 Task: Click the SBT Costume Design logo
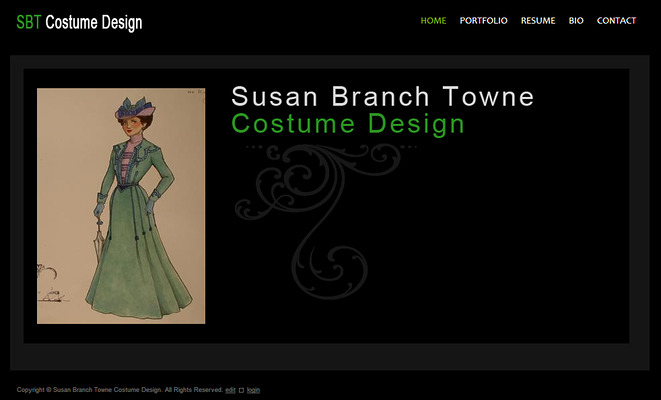click(79, 23)
